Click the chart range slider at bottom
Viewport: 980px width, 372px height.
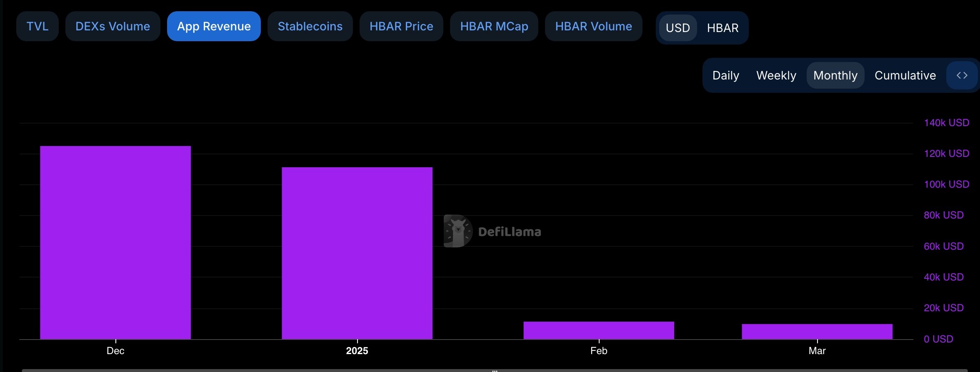coord(494,370)
